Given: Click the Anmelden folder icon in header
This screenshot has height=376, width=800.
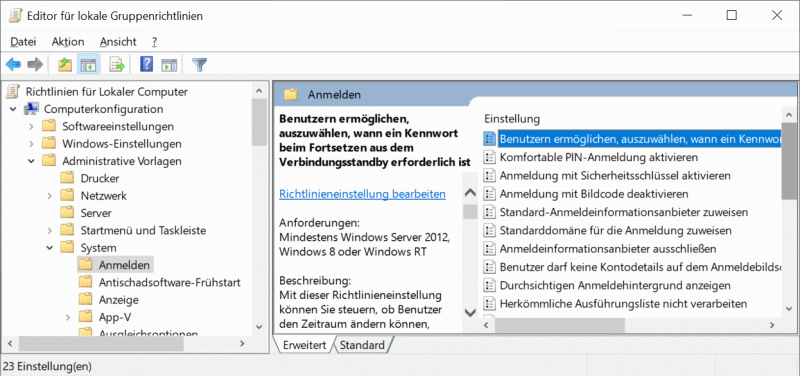Looking at the screenshot, I should click(x=291, y=94).
